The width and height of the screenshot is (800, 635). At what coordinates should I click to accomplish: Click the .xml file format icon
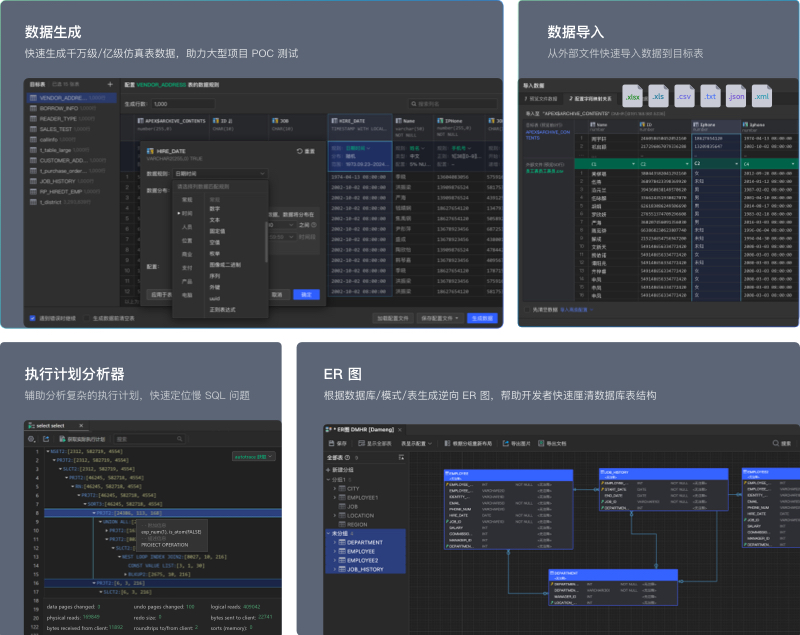[x=762, y=96]
